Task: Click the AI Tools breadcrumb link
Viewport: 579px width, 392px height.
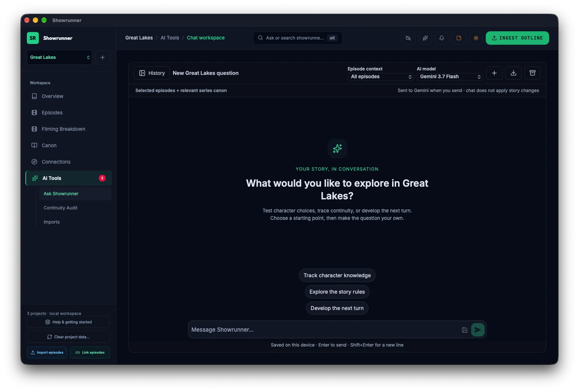Action: click(170, 38)
